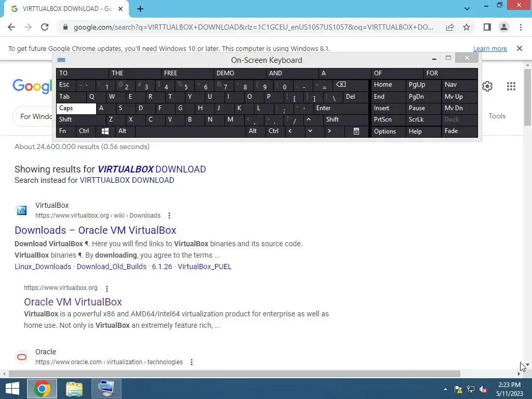Open the Linux_Downloads sitelink
Image resolution: width=532 pixels, height=399 pixels.
(x=43, y=267)
